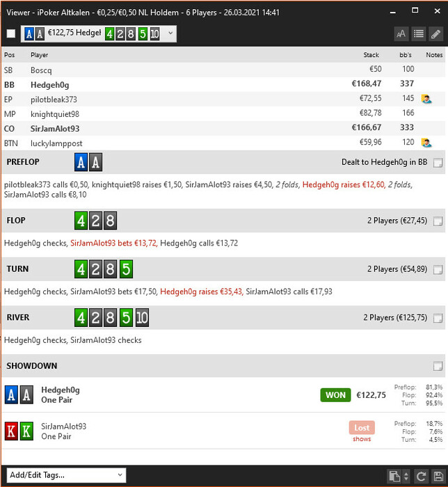Image resolution: width=448 pixels, height=487 pixels.
Task: Click the bb's column header
Action: [406, 55]
